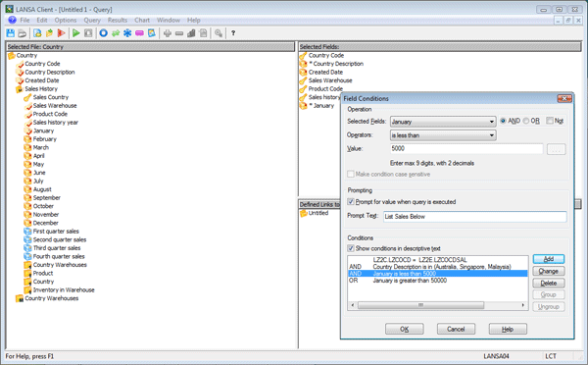Open the Selected Fields dropdown showing January
Image resolution: width=588 pixels, height=365 pixels.
pos(443,122)
